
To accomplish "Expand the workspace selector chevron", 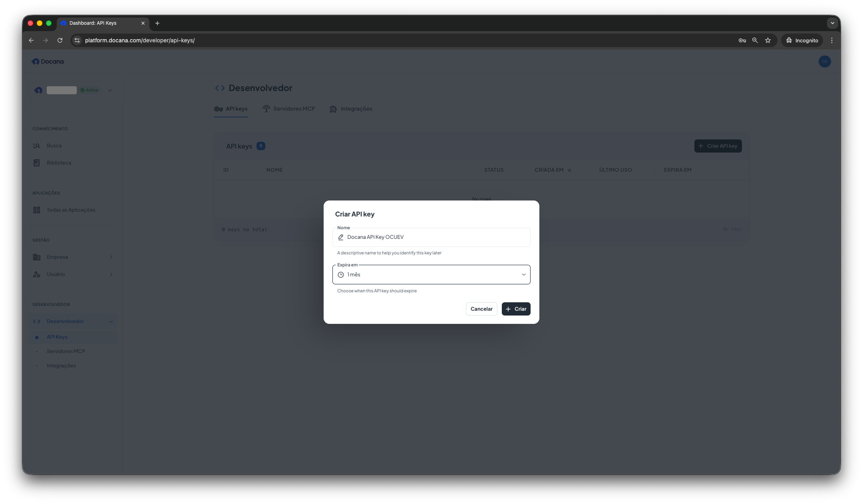I will point(110,90).
